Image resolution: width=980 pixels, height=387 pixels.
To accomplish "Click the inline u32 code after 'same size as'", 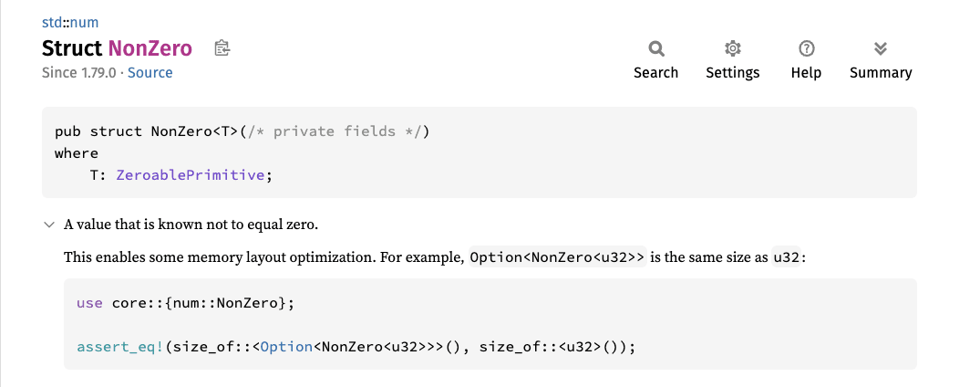I will point(787,257).
